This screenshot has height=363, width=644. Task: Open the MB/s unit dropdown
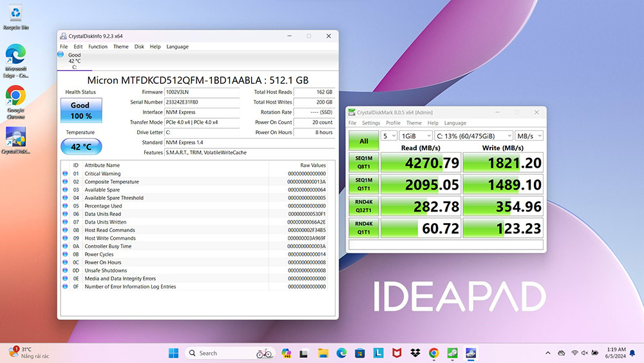coord(529,135)
